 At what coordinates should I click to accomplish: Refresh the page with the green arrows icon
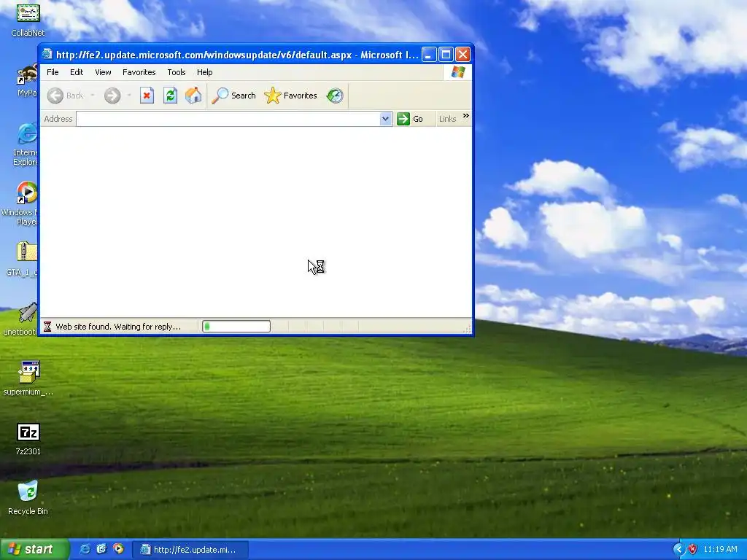(170, 96)
